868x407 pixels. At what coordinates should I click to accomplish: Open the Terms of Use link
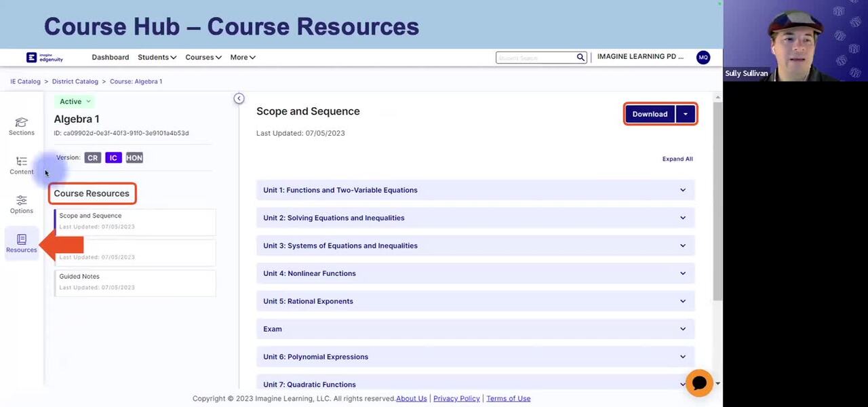tap(509, 399)
